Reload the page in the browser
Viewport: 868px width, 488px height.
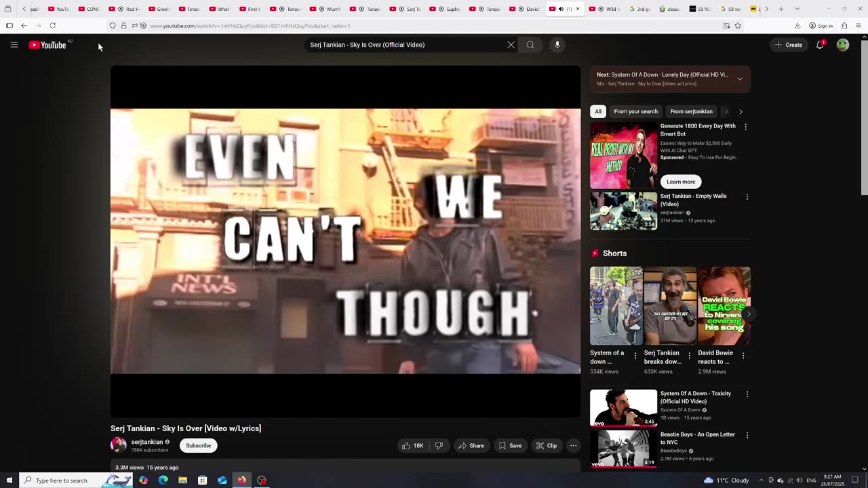coord(52,26)
